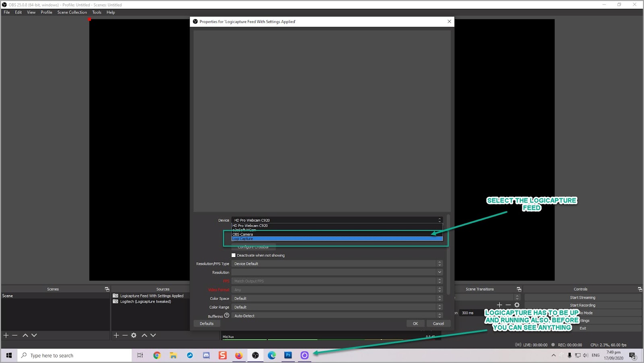The image size is (644, 363).
Task: Click OK in the Properties dialog
Action: click(415, 324)
